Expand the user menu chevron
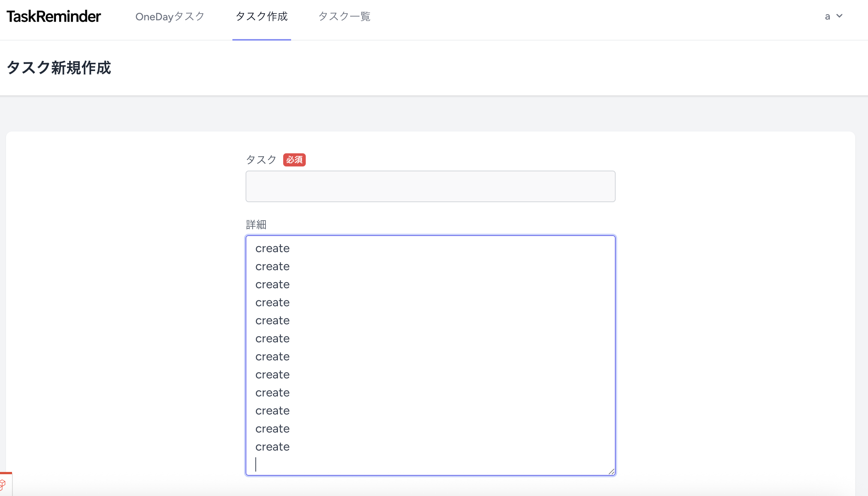Image resolution: width=868 pixels, height=496 pixels. click(839, 16)
